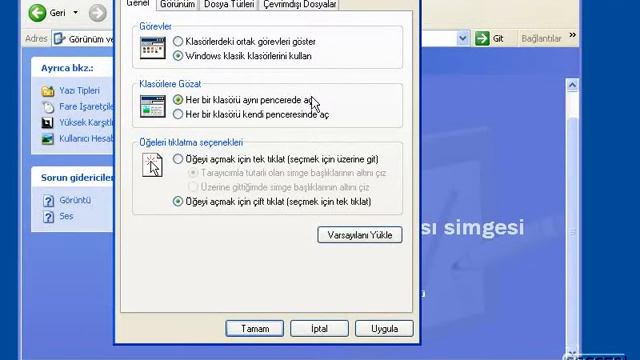Click the Görünüm address bar icon
This screenshot has width=640, height=360.
tap(60, 39)
